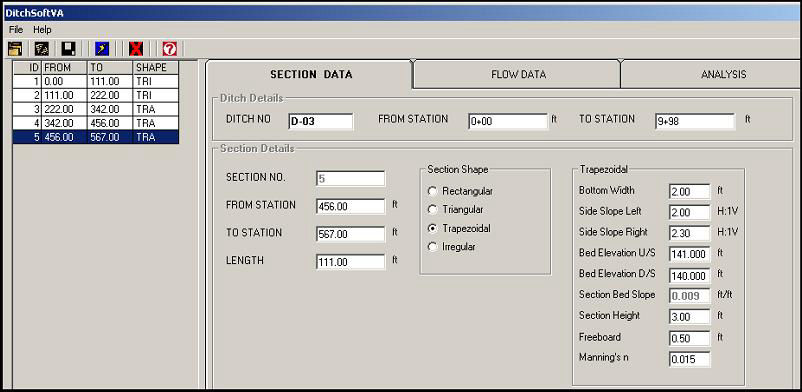Click the Section Height field 3.00

tap(689, 316)
